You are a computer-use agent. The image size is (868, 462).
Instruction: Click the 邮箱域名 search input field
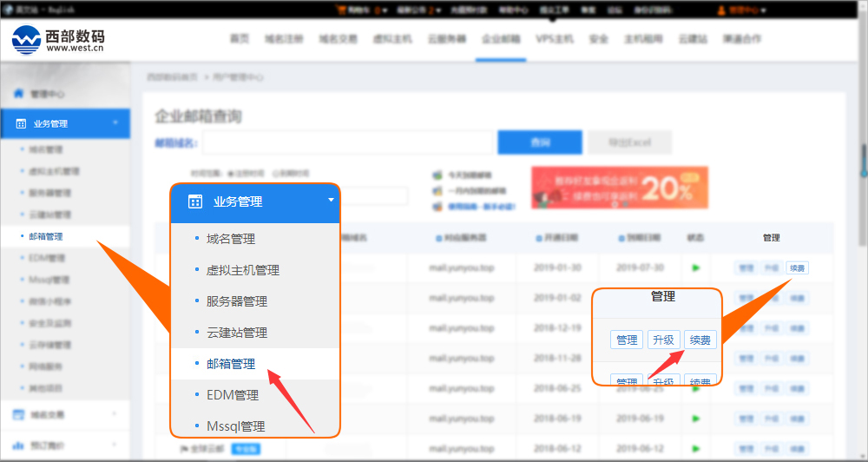coord(347,142)
